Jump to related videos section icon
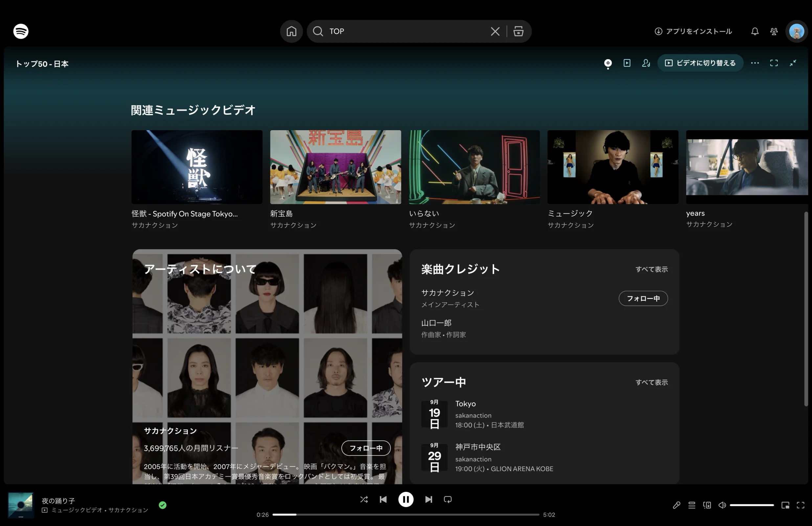812x526 pixels. (x=627, y=63)
